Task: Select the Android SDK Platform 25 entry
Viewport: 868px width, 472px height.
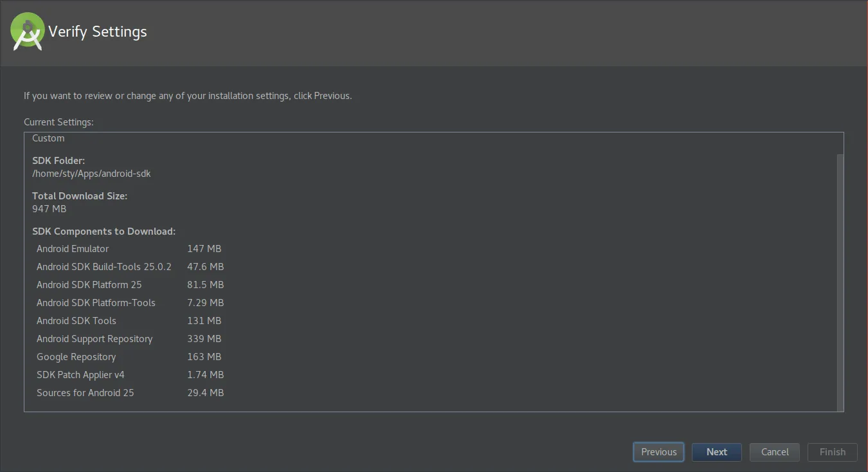Action: click(89, 285)
